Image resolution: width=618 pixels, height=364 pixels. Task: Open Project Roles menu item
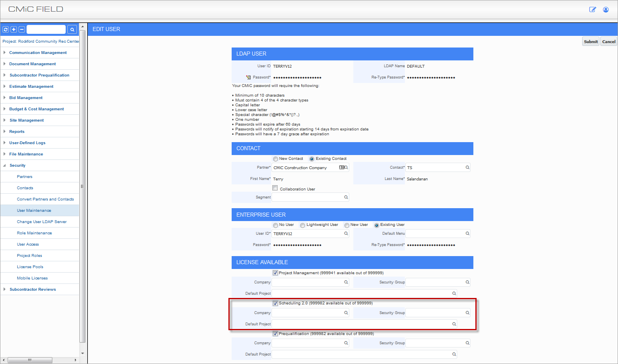[29, 256]
